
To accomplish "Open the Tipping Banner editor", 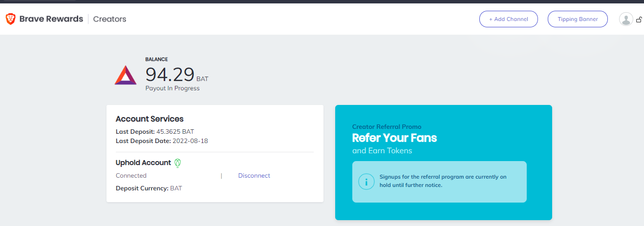I will pos(578,19).
